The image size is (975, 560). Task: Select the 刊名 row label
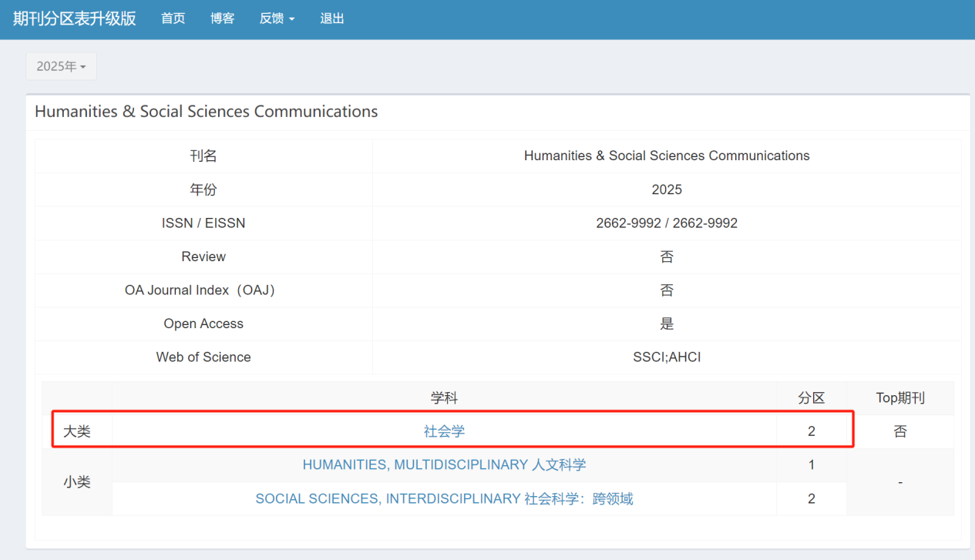pos(203,156)
